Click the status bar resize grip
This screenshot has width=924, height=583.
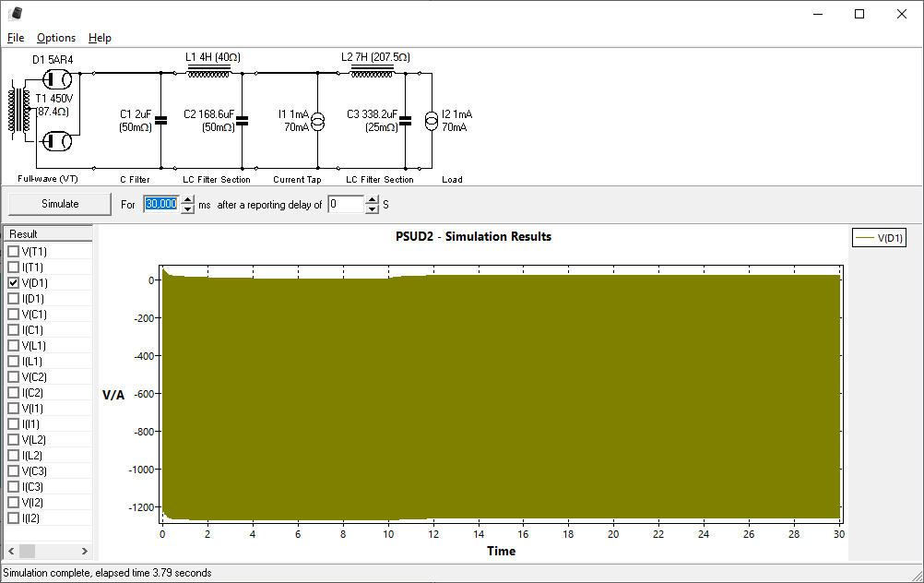pyautogui.click(x=917, y=576)
